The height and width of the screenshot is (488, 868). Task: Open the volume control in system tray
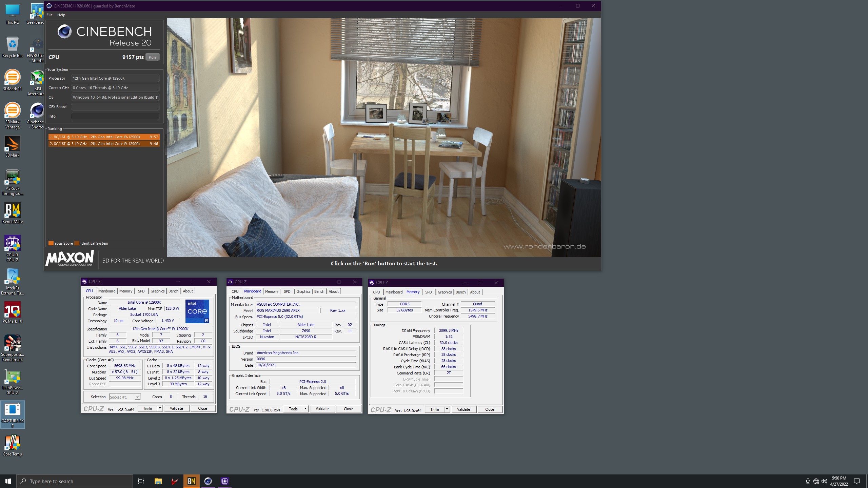coord(824,481)
